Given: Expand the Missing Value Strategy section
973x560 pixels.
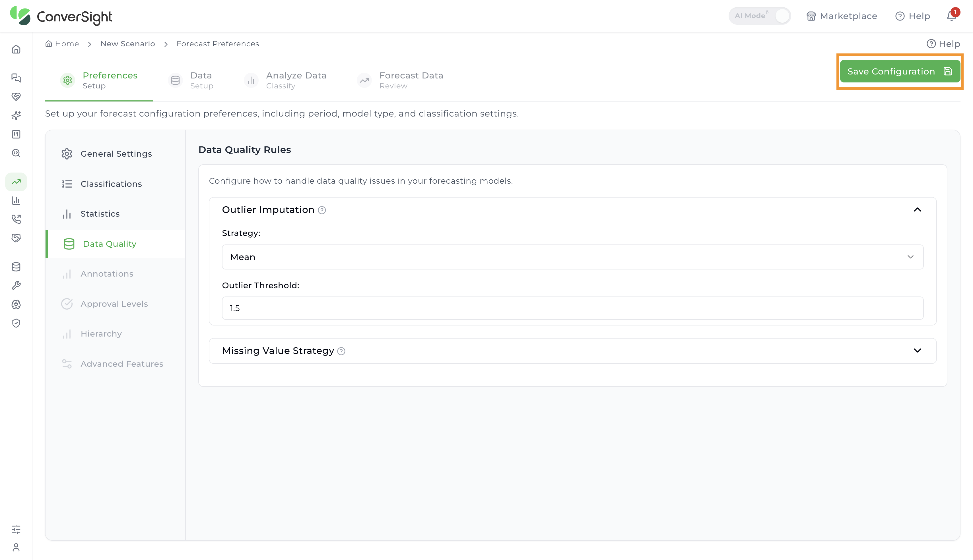Looking at the screenshot, I should coord(917,350).
